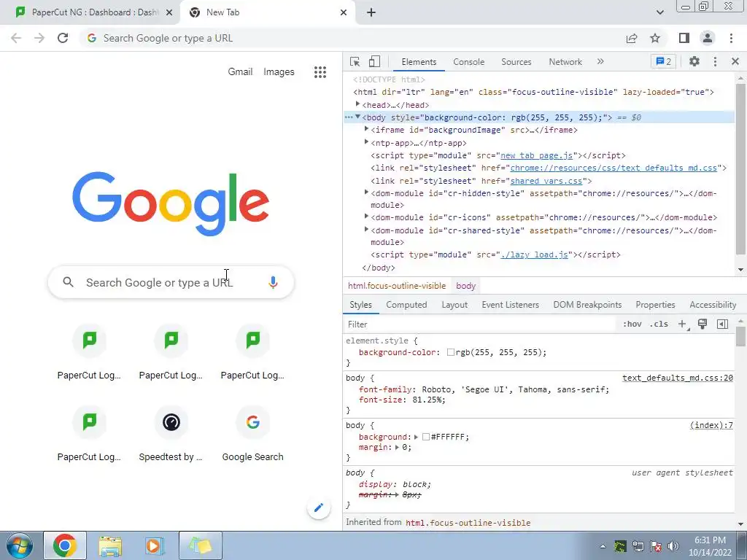
Task: Expand the ntp-app node
Action: pos(366,142)
